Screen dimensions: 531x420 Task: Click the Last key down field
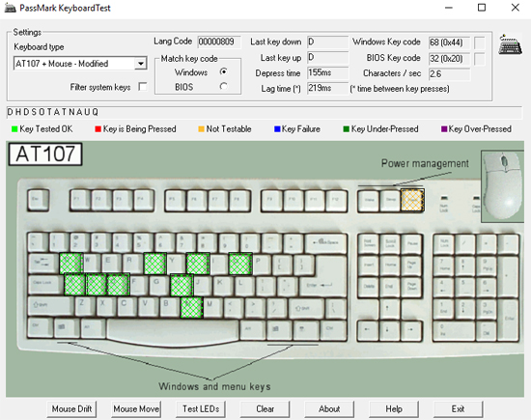point(328,42)
